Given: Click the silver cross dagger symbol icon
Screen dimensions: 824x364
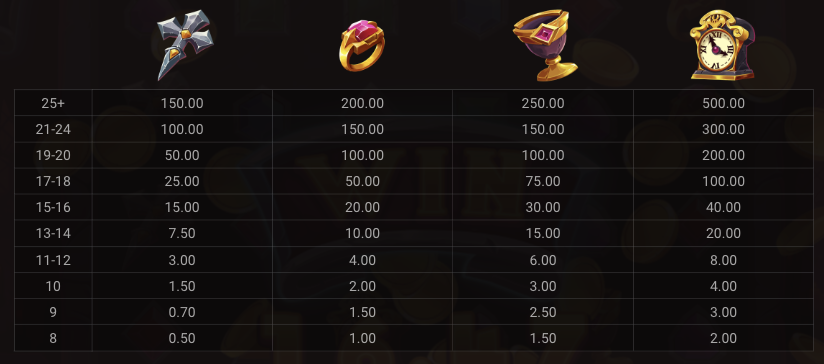Looking at the screenshot, I should [185, 45].
